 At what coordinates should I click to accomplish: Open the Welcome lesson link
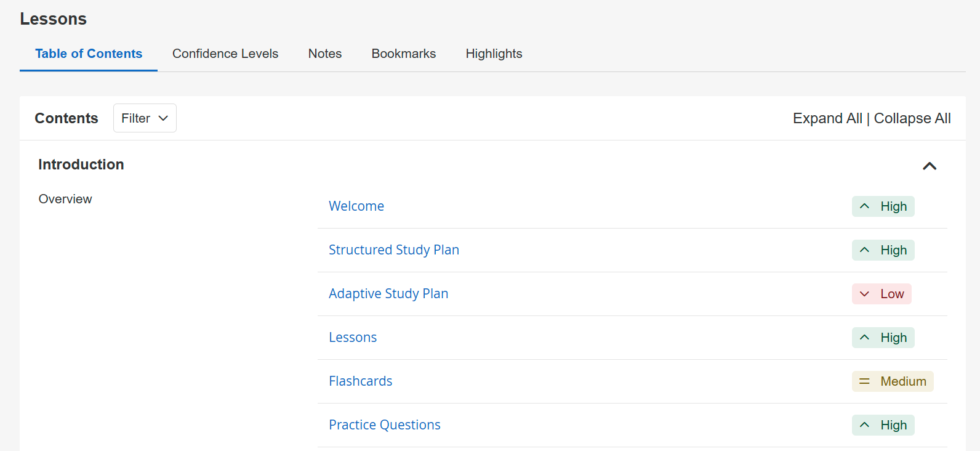tap(356, 206)
